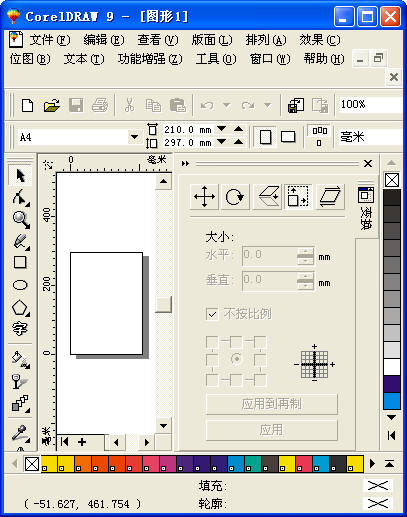This screenshot has width=407, height=517.
Task: Select the Interactive Blend tool
Action: coord(20,403)
